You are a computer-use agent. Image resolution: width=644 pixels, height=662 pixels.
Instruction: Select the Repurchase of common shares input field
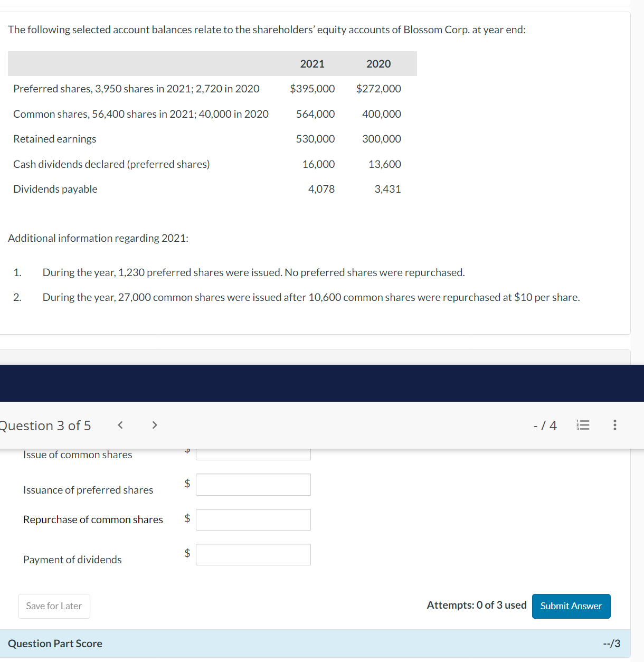[253, 519]
